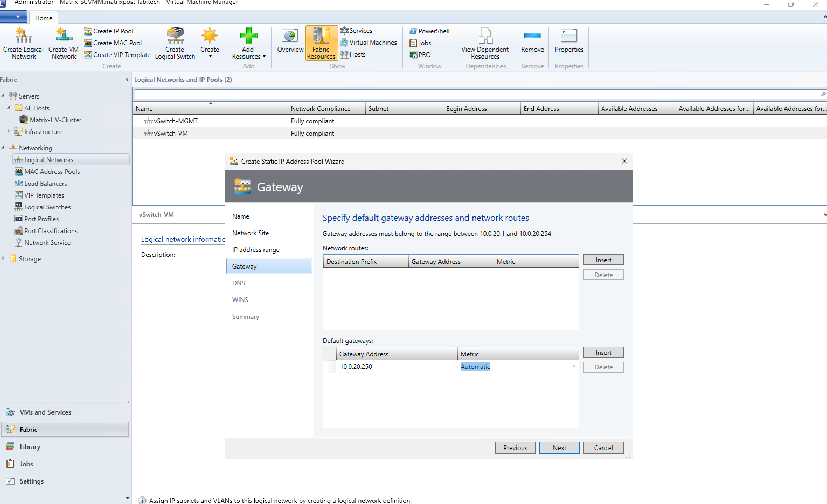This screenshot has height=504, width=827.
Task: Go to the Name wizard step
Action: click(241, 216)
